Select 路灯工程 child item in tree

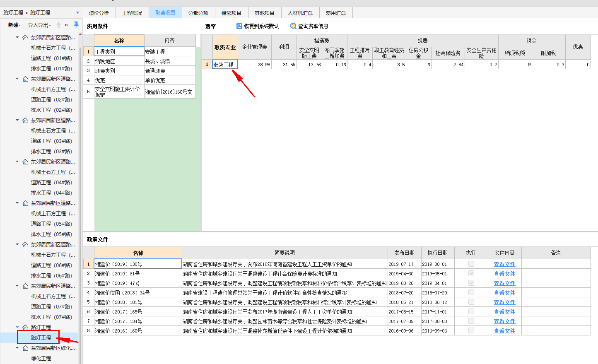click(41, 338)
